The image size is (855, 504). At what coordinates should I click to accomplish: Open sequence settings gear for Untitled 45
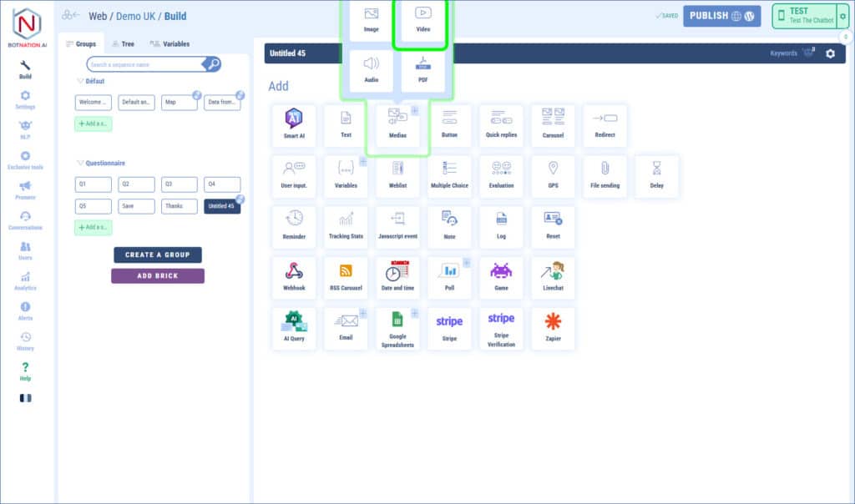(830, 53)
